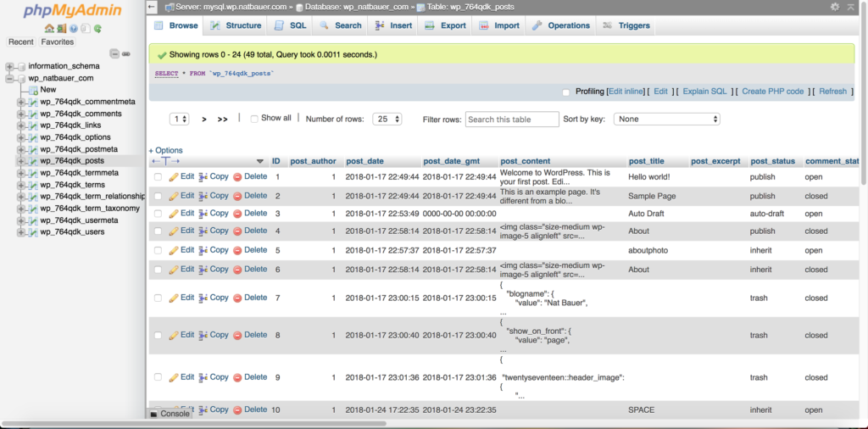
Task: Select the checkbox for row ID 7
Action: coord(159,298)
